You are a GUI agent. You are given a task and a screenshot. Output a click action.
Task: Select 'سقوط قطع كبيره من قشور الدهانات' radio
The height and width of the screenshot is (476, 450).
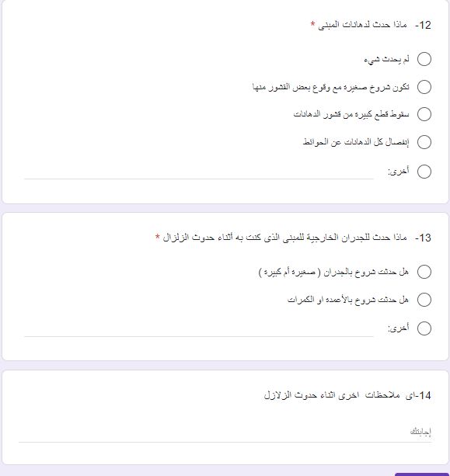(424, 114)
